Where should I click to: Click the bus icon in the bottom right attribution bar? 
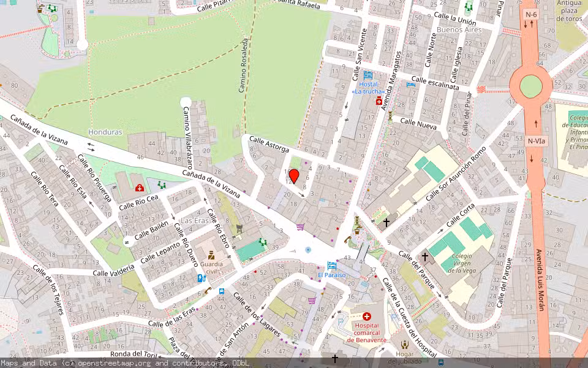click(x=440, y=362)
